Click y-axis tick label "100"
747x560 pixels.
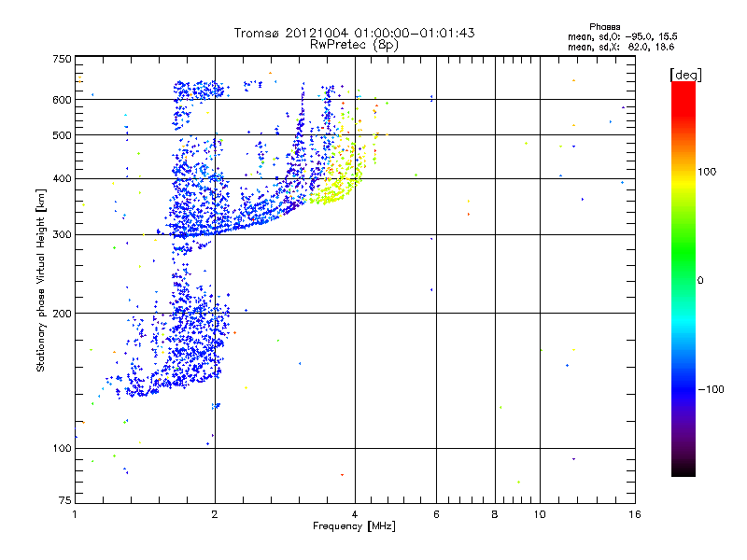tap(62, 449)
